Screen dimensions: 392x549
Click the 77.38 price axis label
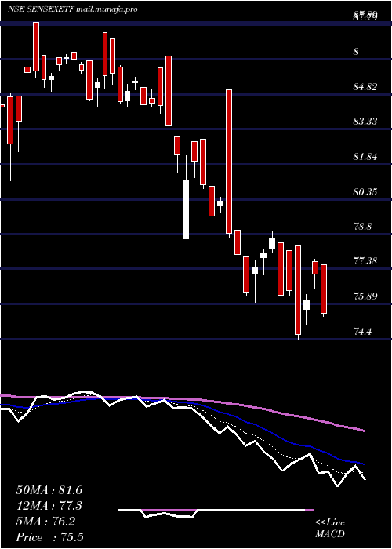click(x=365, y=261)
